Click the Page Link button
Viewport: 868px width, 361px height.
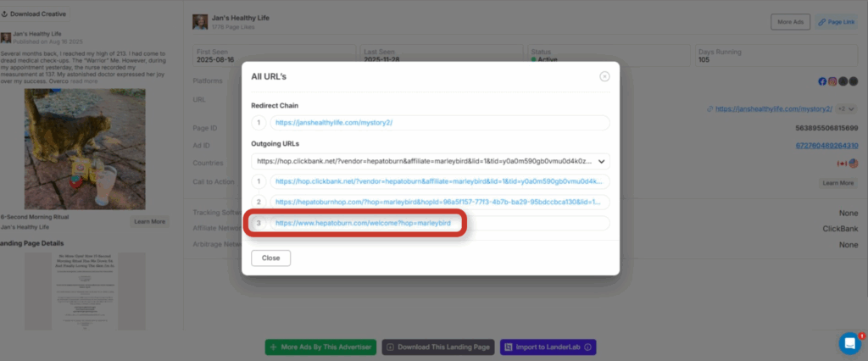click(x=835, y=22)
